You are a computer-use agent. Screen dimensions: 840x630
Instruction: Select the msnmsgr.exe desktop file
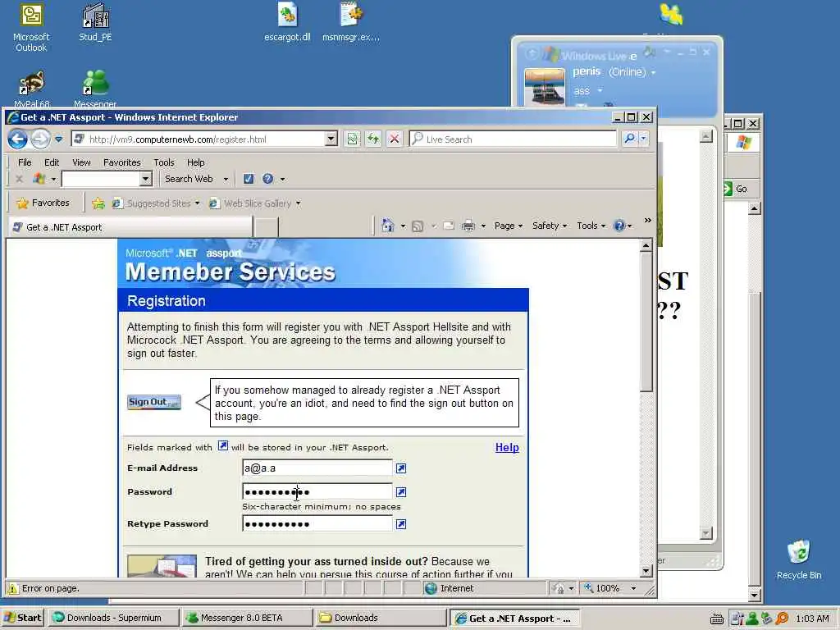(x=351, y=22)
